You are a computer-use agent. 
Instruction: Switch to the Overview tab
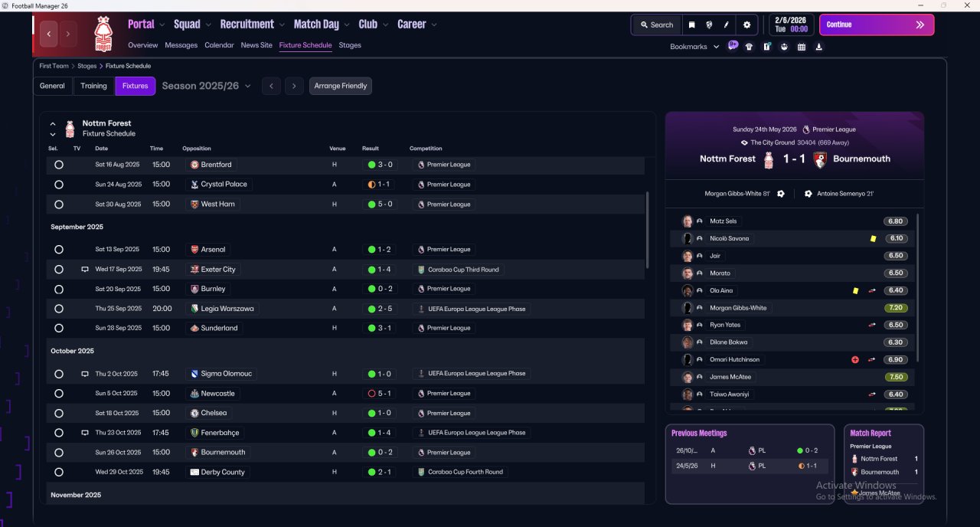[143, 45]
